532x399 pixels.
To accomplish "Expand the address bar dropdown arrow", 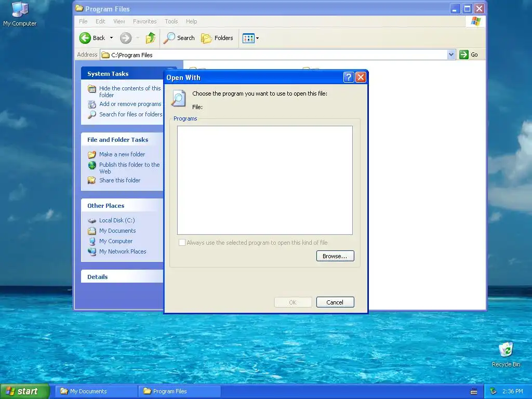I will 451,55.
